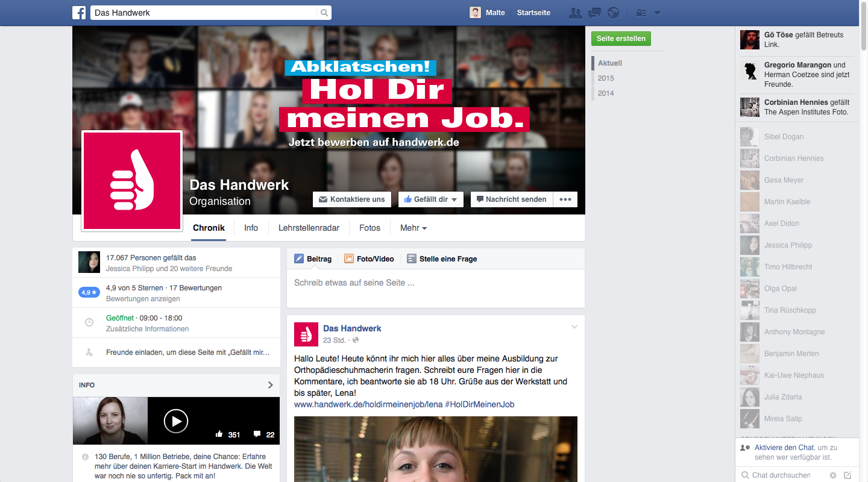Click the more options ellipsis button
The width and height of the screenshot is (868, 482).
(x=565, y=199)
